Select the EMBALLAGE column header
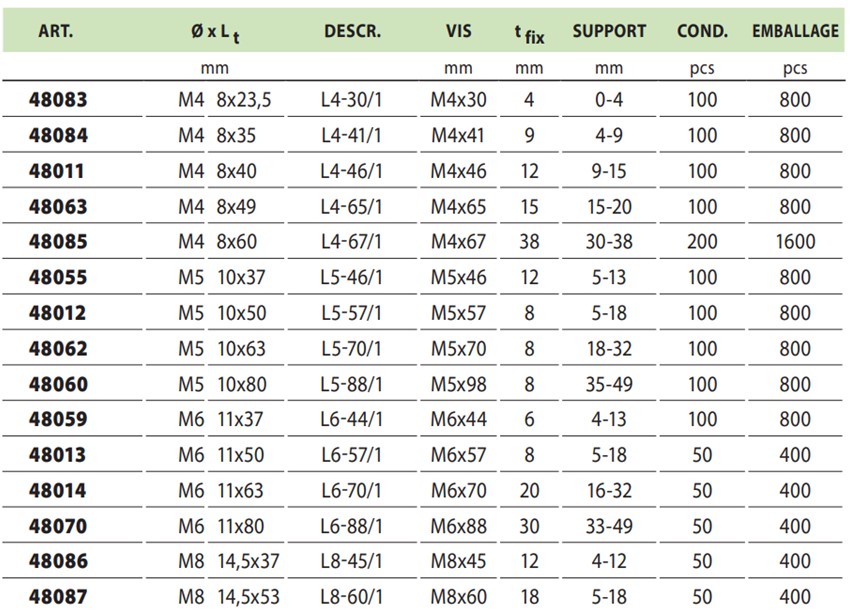This screenshot has height=610, width=852. point(795,32)
